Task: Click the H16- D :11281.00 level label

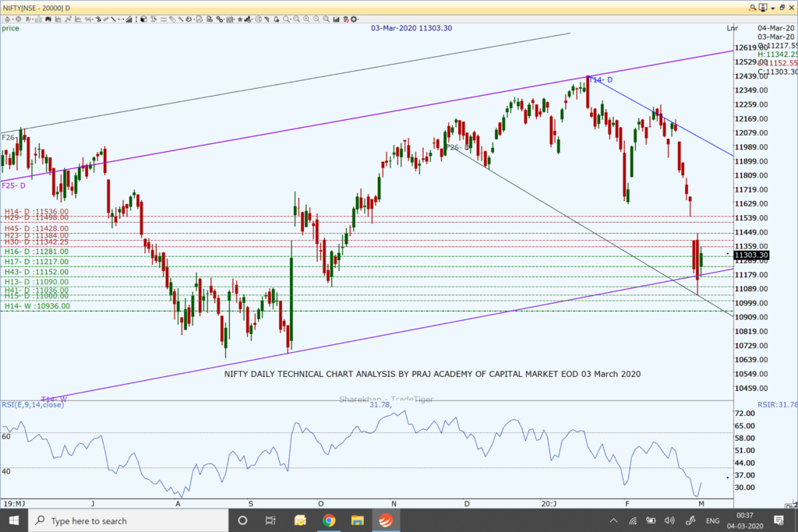Action: [x=36, y=252]
